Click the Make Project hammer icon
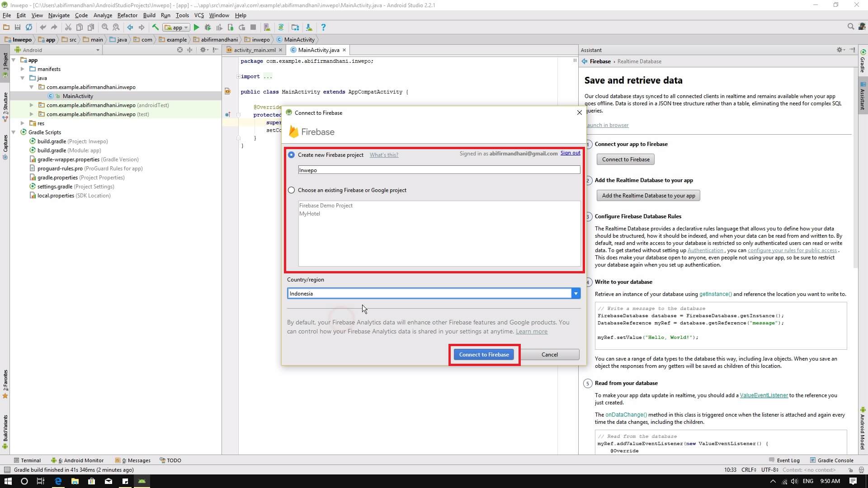 (156, 28)
